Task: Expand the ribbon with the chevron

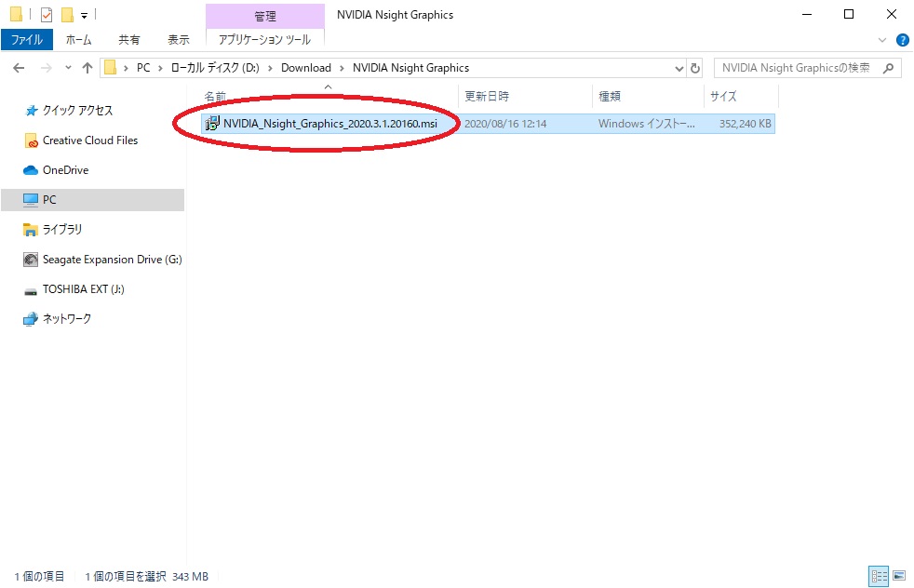Action: [x=882, y=40]
